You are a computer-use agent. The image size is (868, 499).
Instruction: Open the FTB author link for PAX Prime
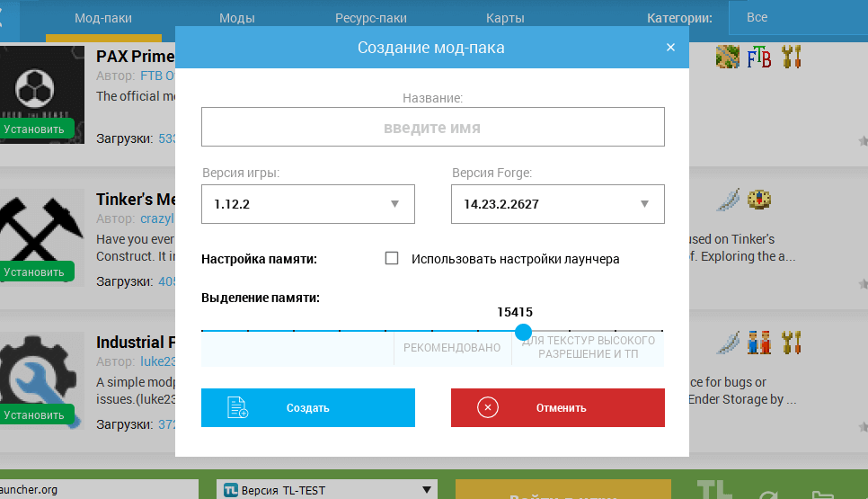pyautogui.click(x=158, y=76)
